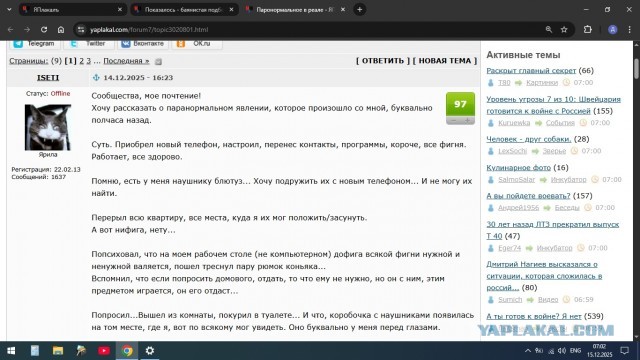
Task: Open the YouTube taskbar app
Action: click(104, 351)
